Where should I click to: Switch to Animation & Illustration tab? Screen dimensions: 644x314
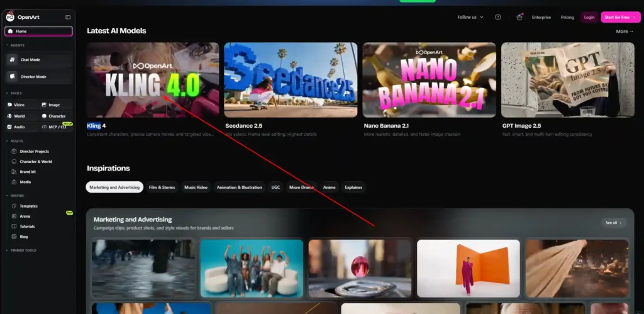point(240,187)
